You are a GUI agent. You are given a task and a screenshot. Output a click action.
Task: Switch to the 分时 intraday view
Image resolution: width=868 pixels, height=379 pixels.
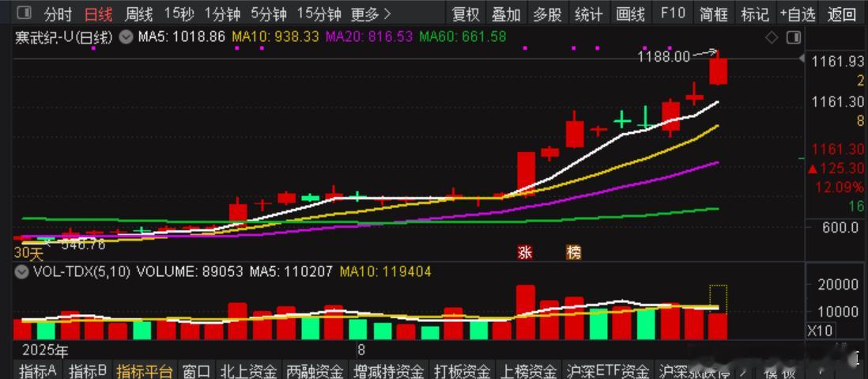click(58, 14)
